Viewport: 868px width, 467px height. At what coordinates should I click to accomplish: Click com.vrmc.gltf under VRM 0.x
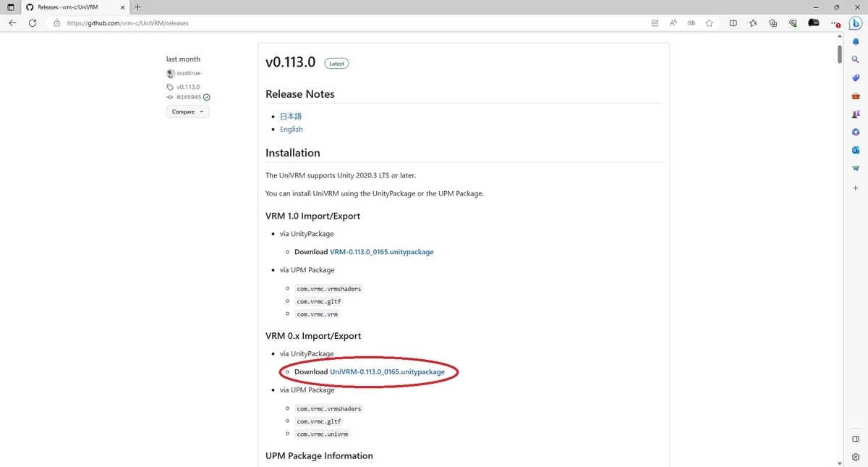[319, 421]
